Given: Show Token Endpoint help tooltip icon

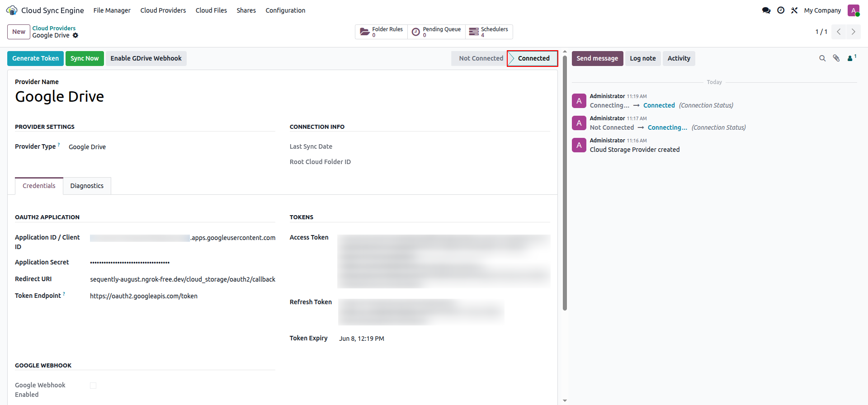Looking at the screenshot, I should [64, 294].
